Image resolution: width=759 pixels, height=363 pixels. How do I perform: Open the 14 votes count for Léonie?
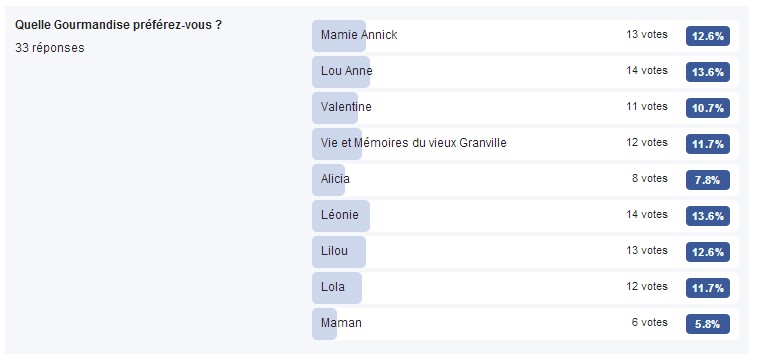(x=647, y=214)
